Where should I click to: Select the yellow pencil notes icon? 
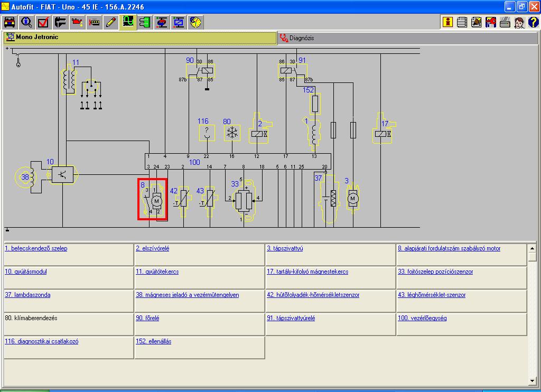(x=111, y=22)
